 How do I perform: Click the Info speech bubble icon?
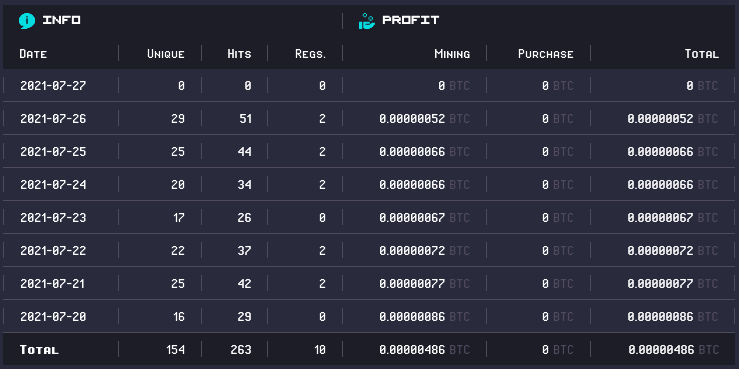[x=27, y=21]
